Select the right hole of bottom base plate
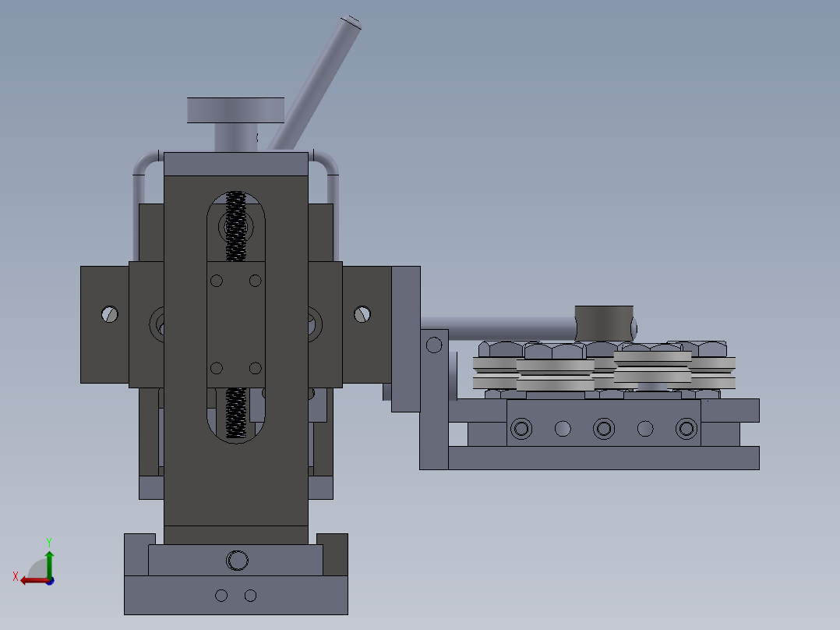Screen dimensions: 840x630 [x=250, y=595]
